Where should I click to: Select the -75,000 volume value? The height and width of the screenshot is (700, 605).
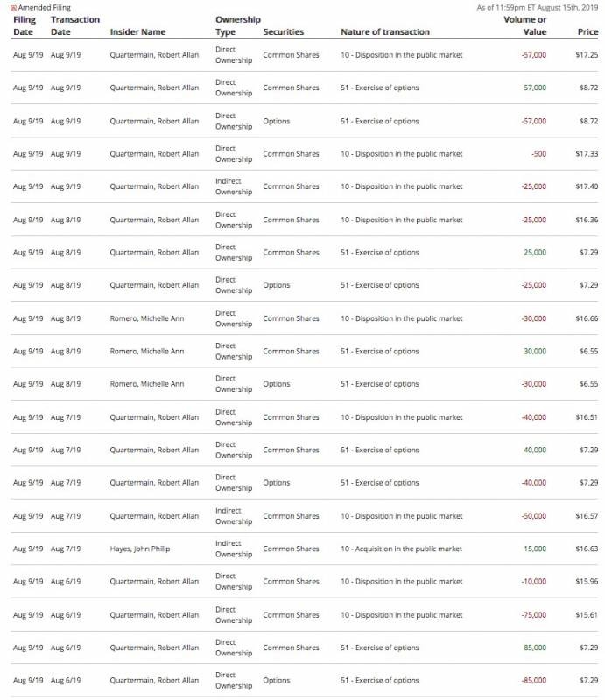click(x=533, y=615)
